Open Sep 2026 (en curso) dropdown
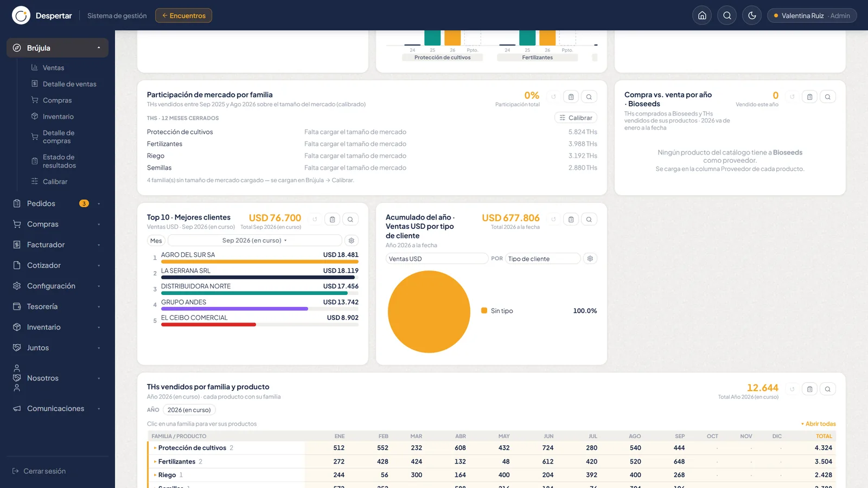 255,240
